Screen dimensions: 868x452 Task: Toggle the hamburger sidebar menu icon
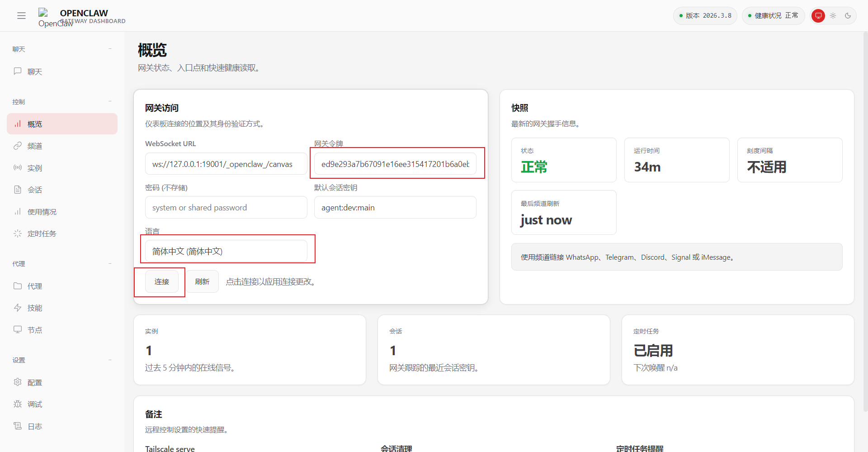click(x=21, y=16)
